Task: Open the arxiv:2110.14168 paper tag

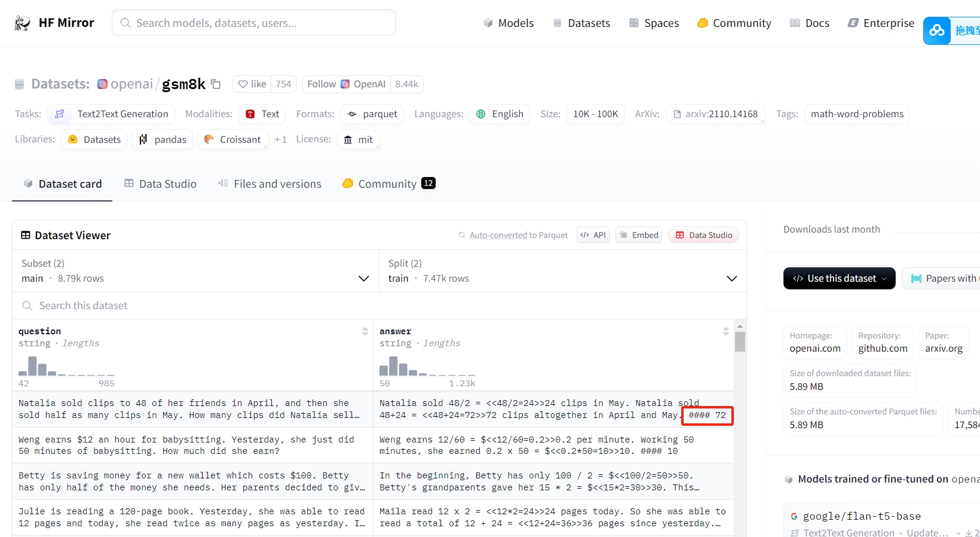Action: [x=715, y=114]
